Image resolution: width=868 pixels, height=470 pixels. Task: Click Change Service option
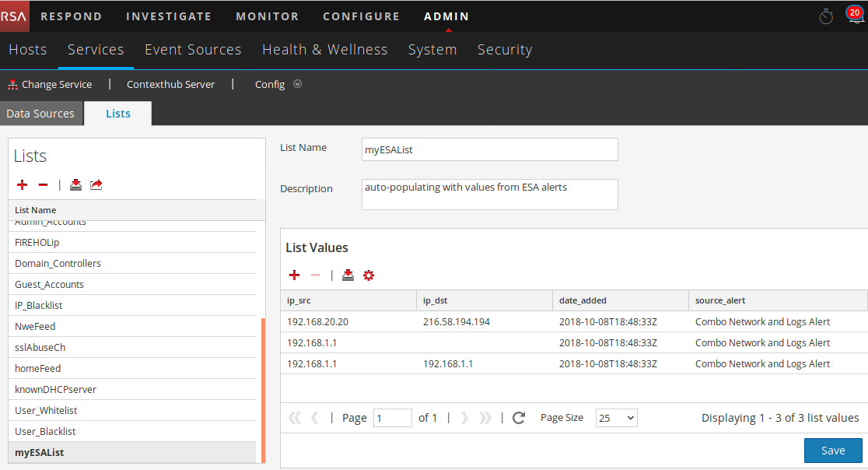coord(50,84)
